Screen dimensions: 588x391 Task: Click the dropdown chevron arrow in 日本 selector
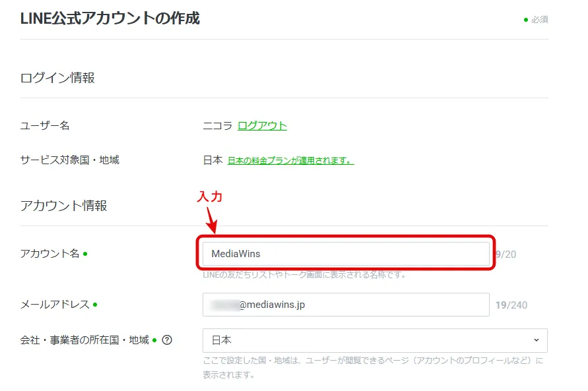click(537, 340)
